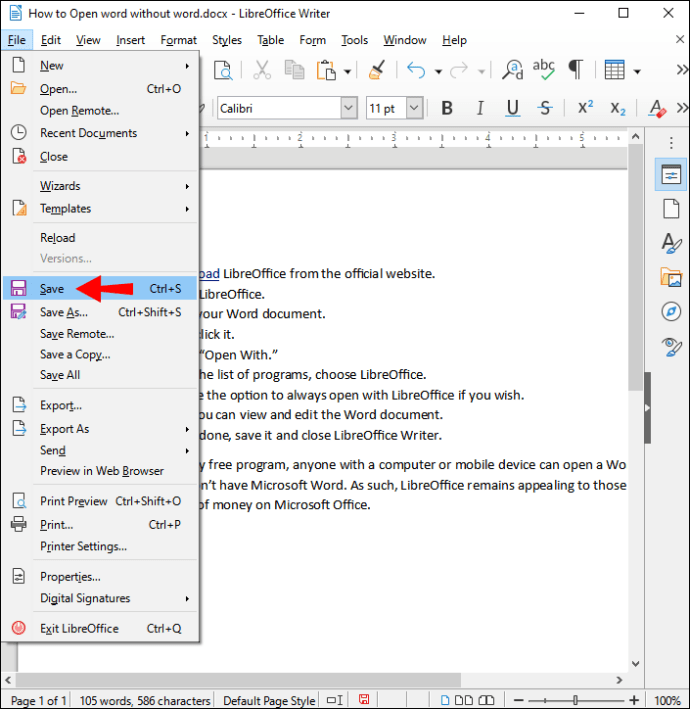This screenshot has width=690, height=709.
Task: Click the Undo arrow icon
Action: pos(416,70)
